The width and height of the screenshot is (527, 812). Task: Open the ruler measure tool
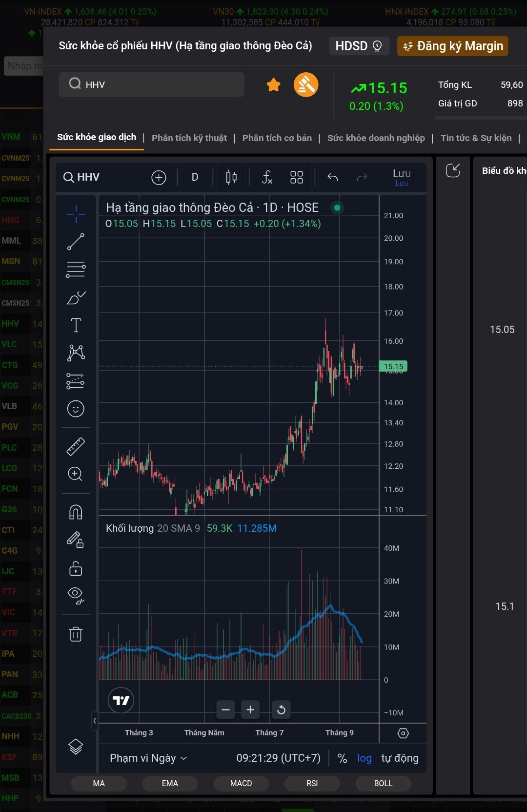click(x=76, y=446)
